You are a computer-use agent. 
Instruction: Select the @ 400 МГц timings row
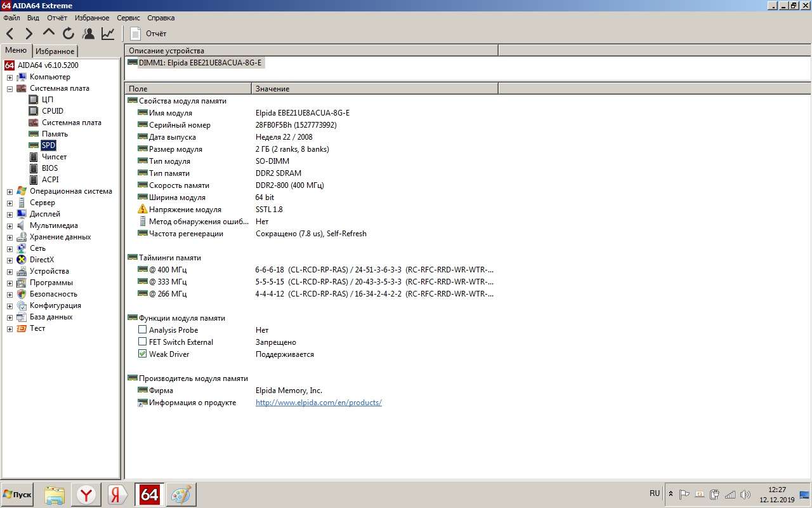tap(311, 270)
